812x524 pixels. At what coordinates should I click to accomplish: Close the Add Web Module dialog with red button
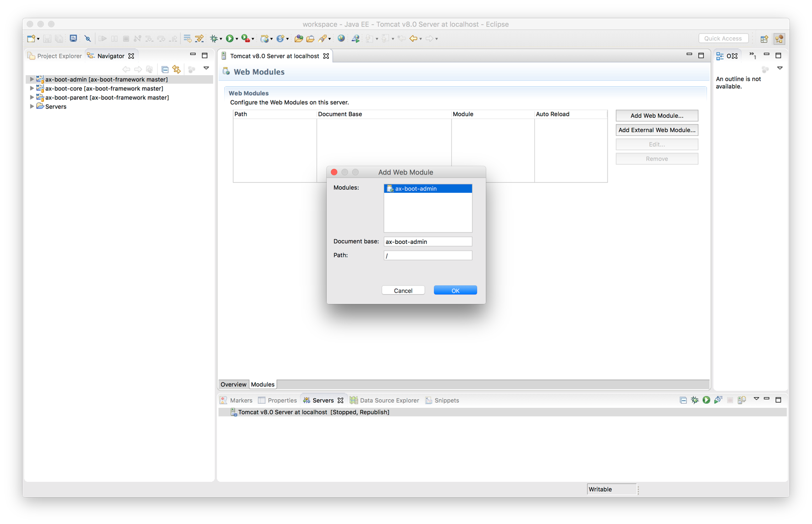334,172
